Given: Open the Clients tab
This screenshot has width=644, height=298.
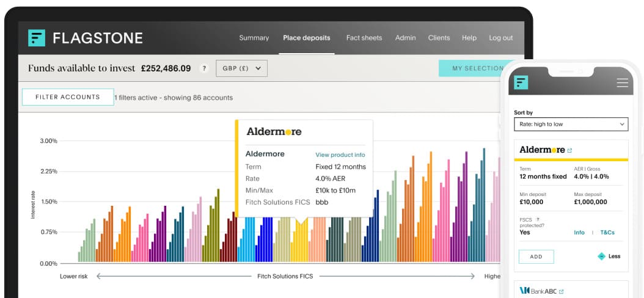Looking at the screenshot, I should (439, 38).
